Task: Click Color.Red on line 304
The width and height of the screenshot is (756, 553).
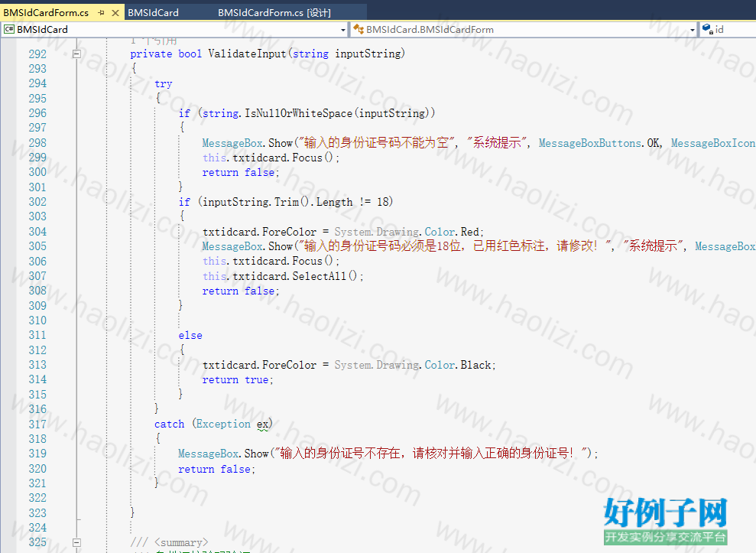Action: click(453, 232)
